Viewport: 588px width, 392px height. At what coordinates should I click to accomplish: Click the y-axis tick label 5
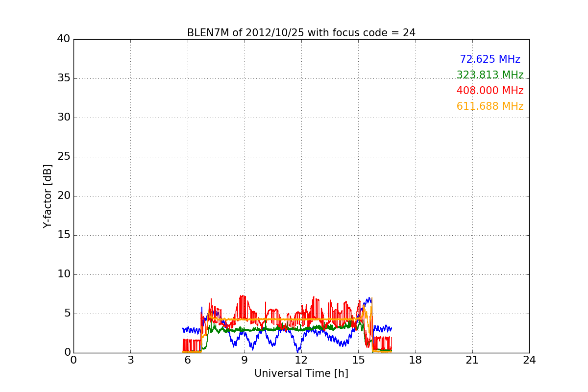[x=67, y=314]
